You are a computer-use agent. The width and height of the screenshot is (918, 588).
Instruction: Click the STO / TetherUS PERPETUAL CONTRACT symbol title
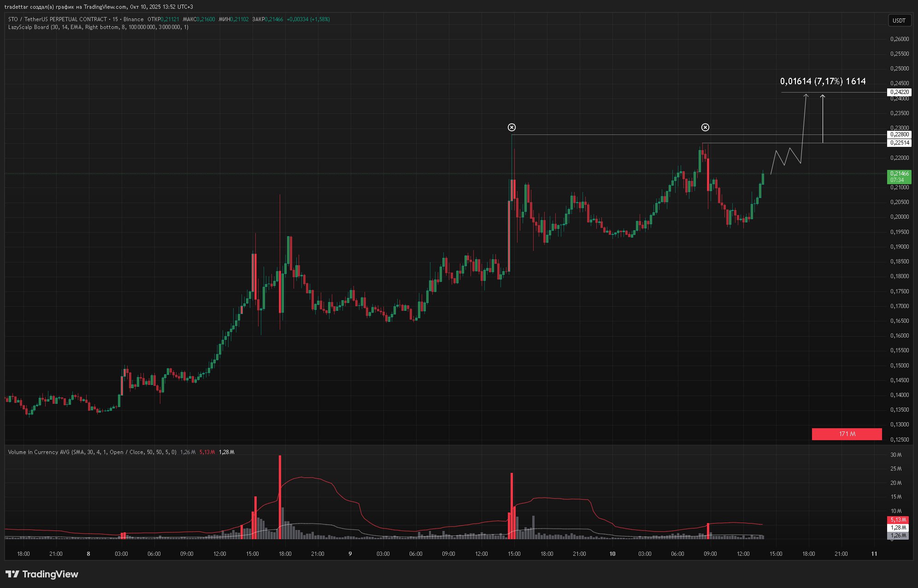pos(58,19)
